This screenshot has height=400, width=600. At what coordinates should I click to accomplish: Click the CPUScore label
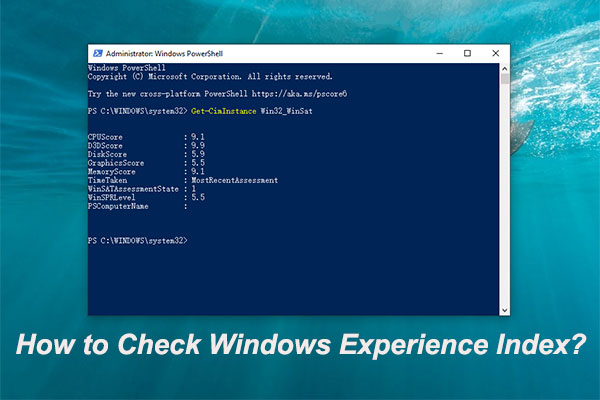point(105,137)
